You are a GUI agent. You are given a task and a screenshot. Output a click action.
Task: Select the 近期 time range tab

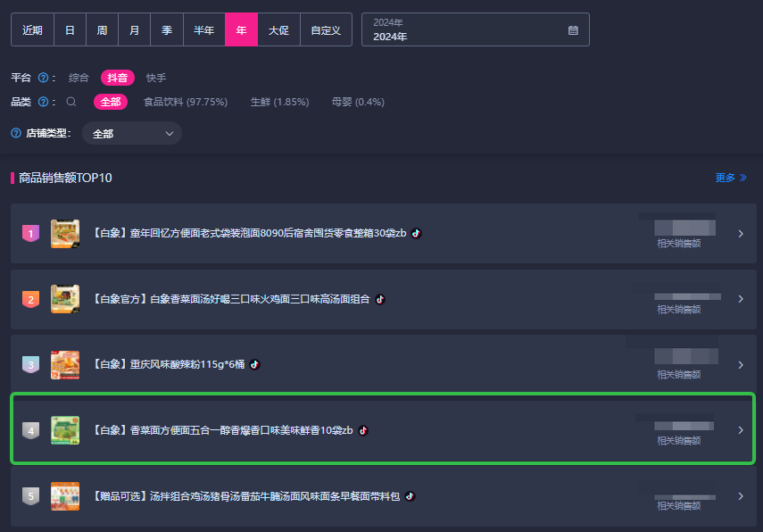click(33, 30)
